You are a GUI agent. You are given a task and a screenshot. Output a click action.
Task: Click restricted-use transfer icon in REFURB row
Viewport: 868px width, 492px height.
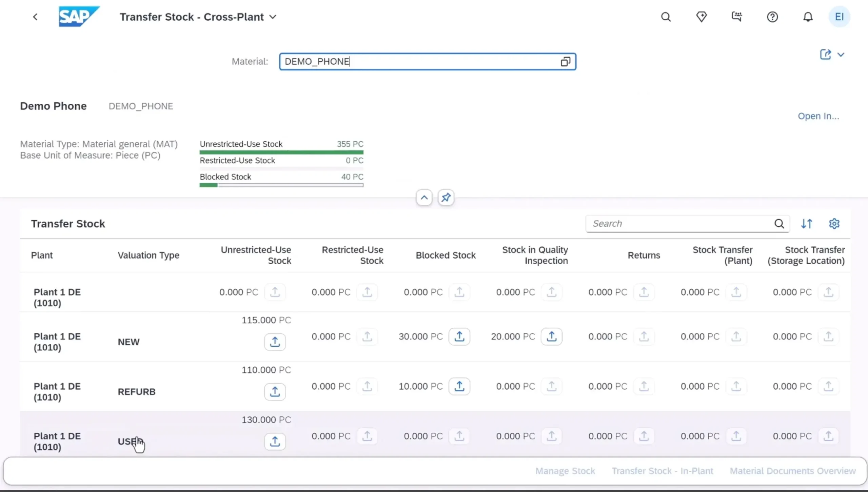pos(367,386)
